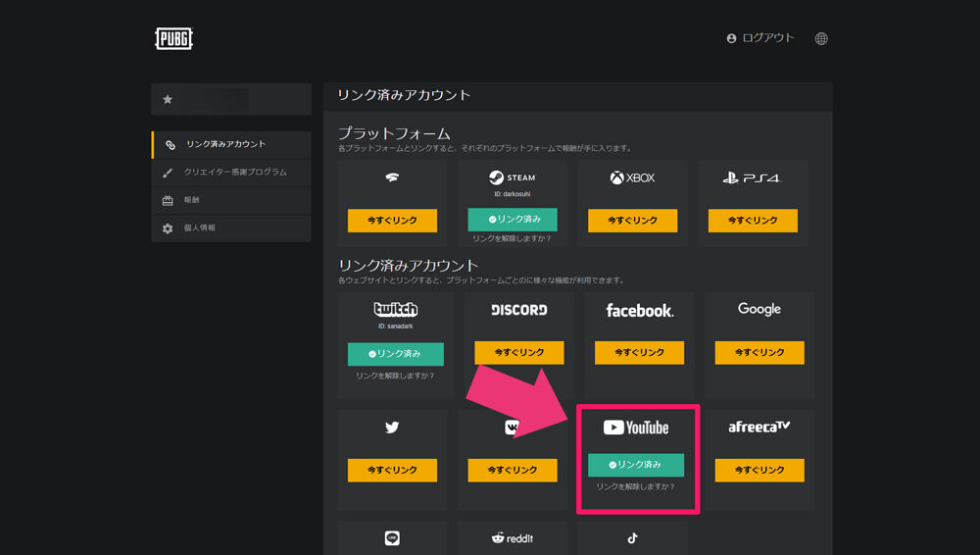Screen dimensions: 980x555
Task: Click the Steam logo
Action: (513, 177)
